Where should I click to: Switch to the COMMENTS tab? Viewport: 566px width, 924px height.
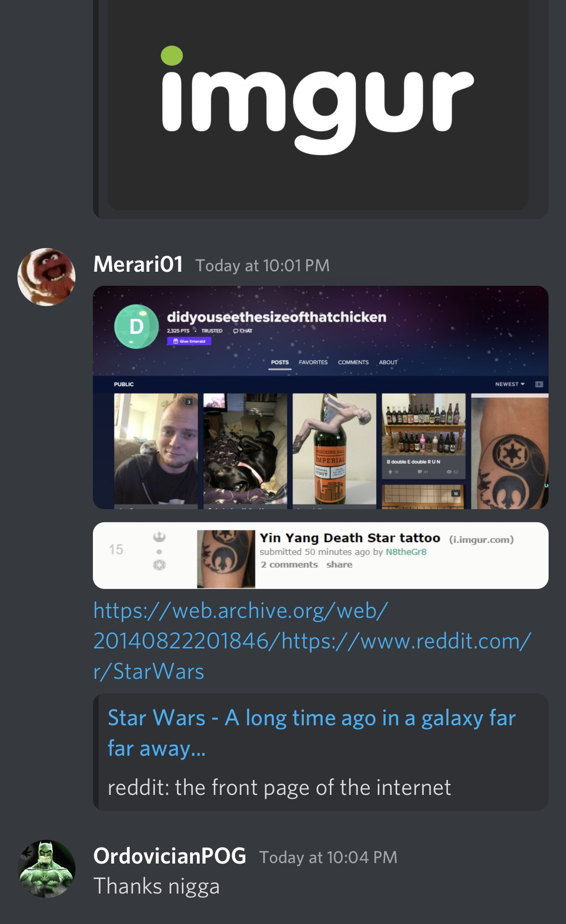point(353,362)
